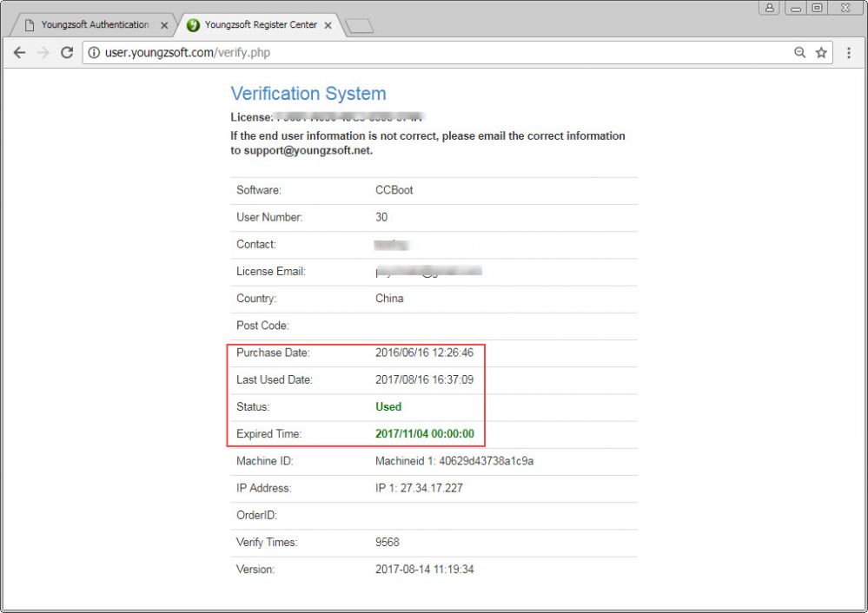
Task: Click the Verification System heading
Action: (x=308, y=94)
